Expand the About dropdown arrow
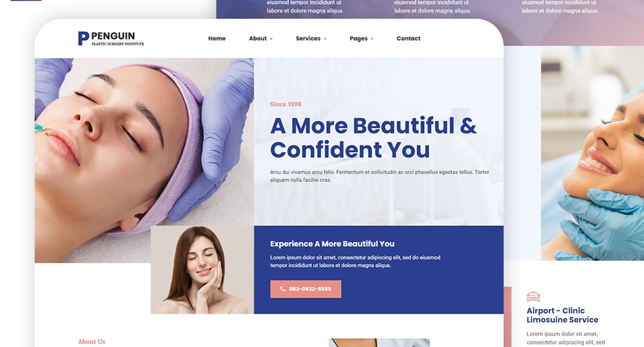Screen dimensions: 644x347 click(x=271, y=39)
